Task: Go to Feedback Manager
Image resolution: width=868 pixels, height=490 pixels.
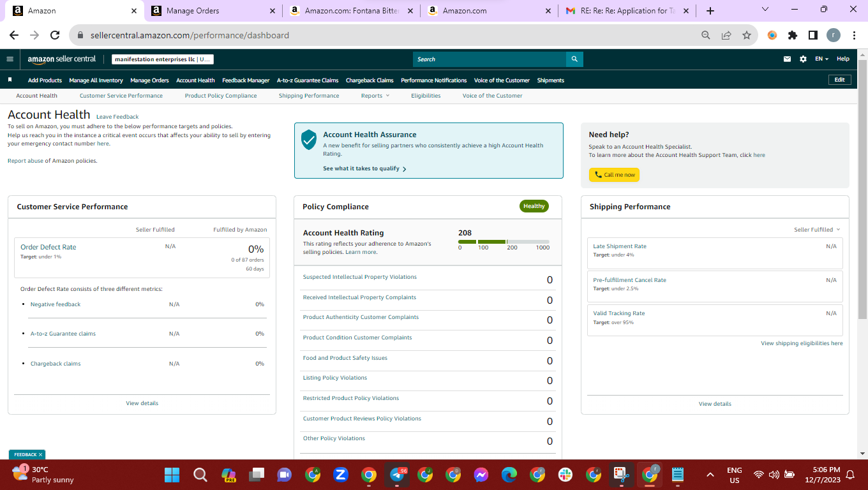Action: [x=246, y=80]
